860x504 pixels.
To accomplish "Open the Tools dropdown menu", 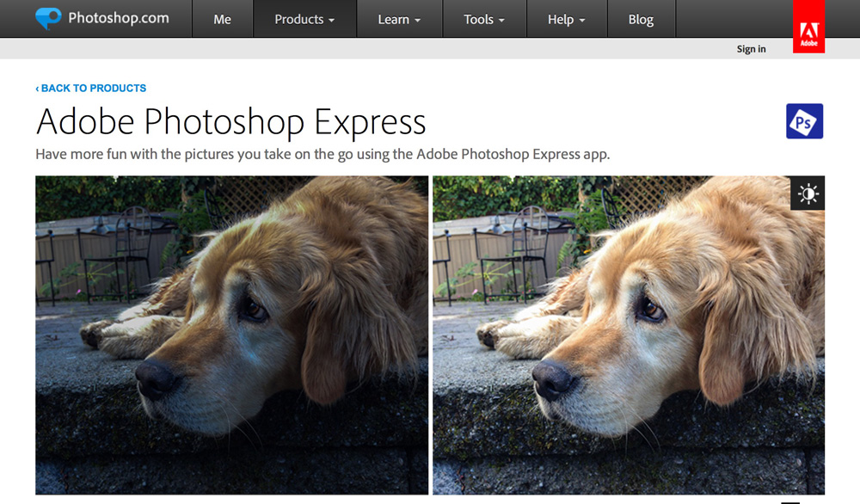I will tap(484, 19).
